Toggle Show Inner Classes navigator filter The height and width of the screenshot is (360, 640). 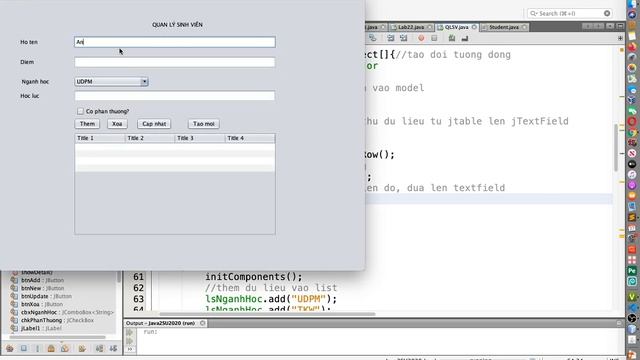pos(65,349)
